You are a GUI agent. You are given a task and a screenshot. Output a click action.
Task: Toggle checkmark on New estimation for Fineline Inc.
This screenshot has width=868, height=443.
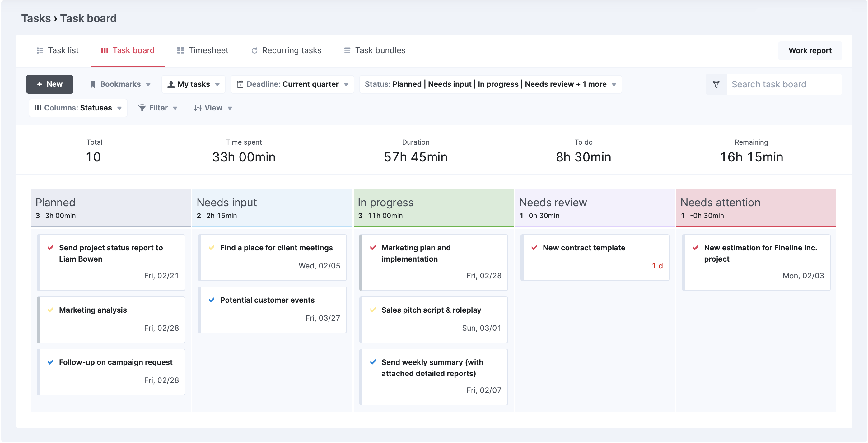click(695, 248)
